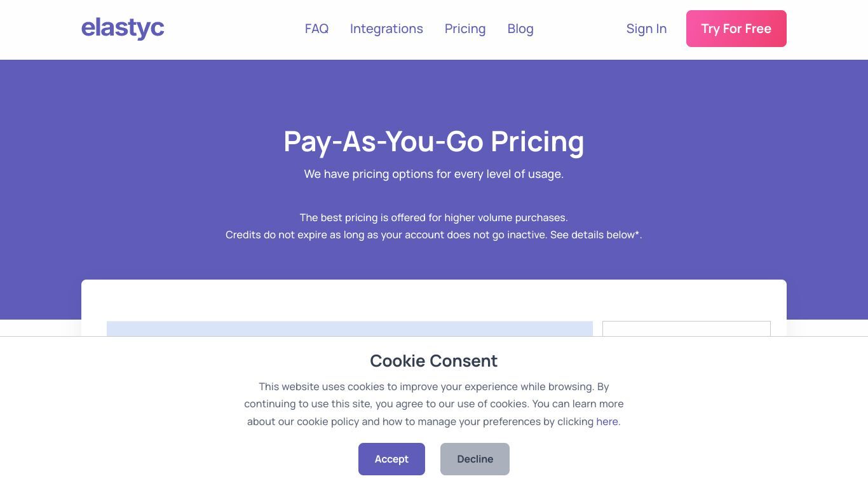Click the light blue panel in the pricing card
The image size is (868, 488).
pos(349,329)
